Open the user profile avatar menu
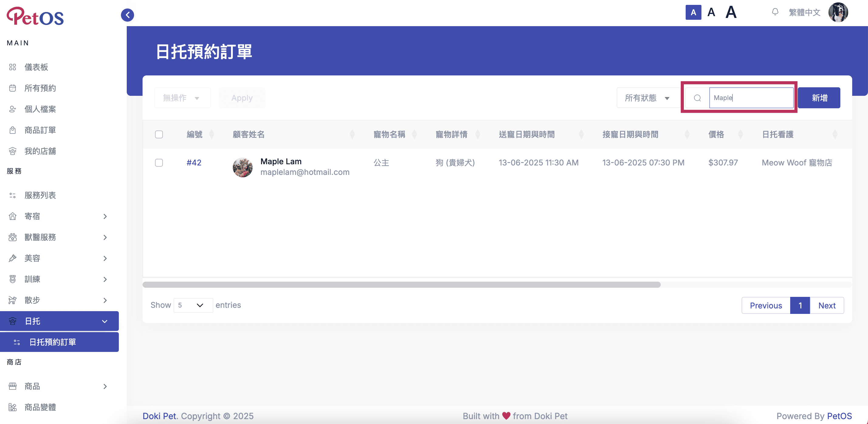868x424 pixels. click(838, 12)
